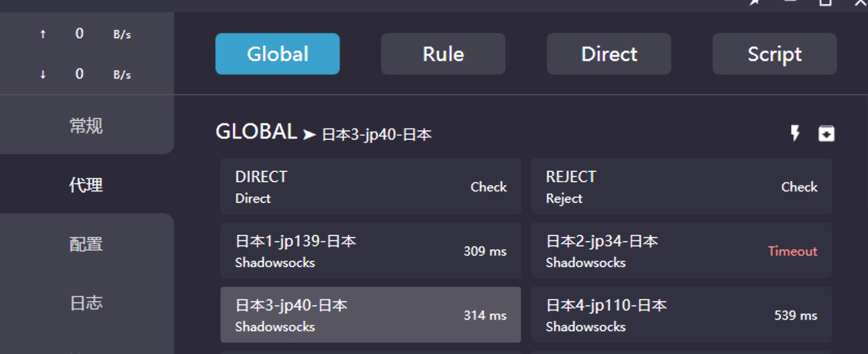
Task: Click the 314 ms latency of 日本3-jp40-日本
Action: [x=485, y=315]
